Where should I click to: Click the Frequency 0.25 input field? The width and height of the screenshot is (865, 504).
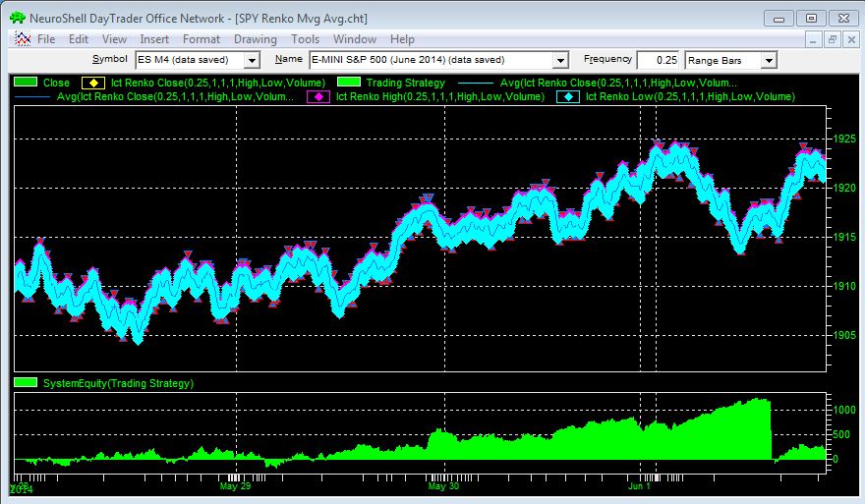tap(658, 60)
